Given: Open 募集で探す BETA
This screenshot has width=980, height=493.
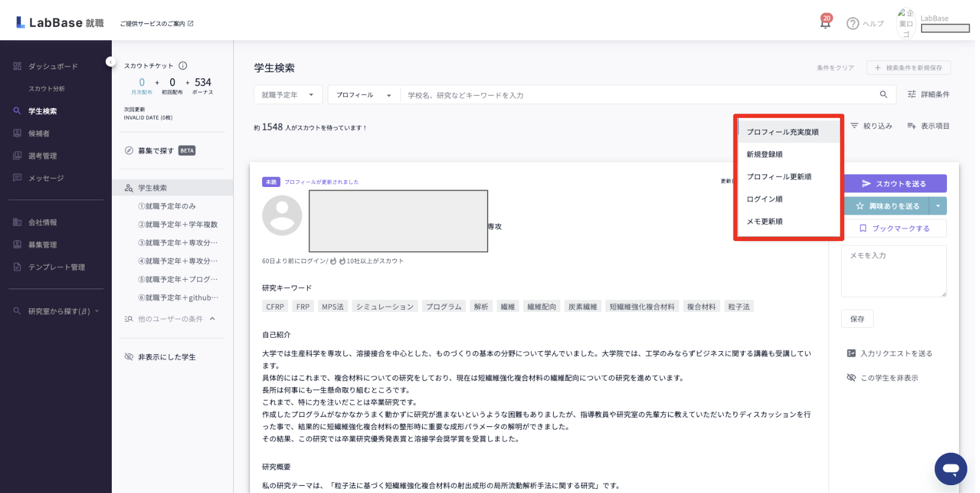Looking at the screenshot, I should pos(160,151).
